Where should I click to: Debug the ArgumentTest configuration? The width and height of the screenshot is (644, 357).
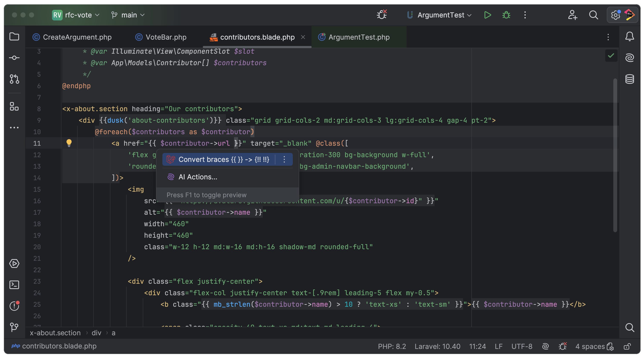point(506,15)
